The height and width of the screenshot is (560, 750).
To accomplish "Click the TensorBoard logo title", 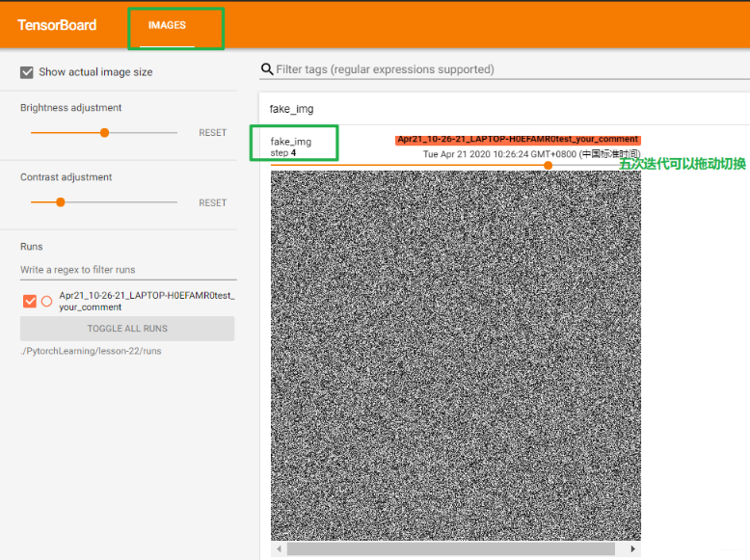I will point(57,25).
